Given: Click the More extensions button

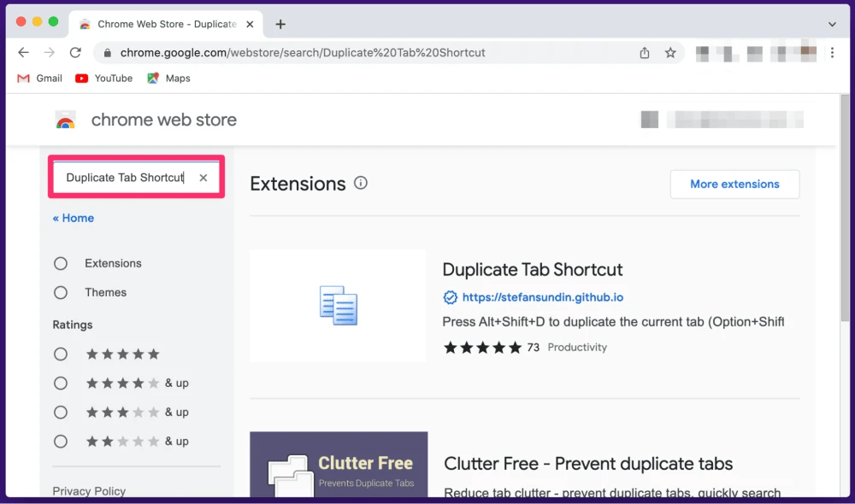Looking at the screenshot, I should tap(734, 184).
